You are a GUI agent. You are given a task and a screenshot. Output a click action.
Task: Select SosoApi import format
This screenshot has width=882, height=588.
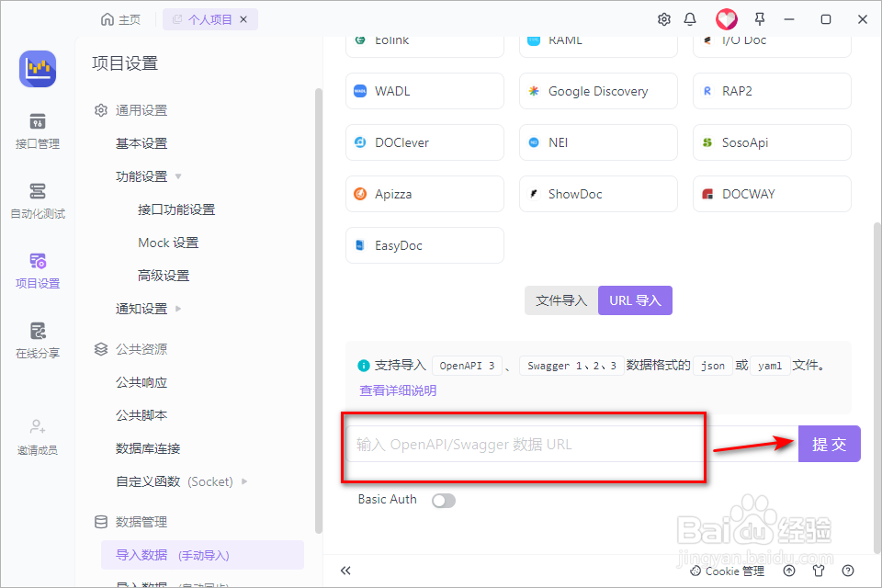click(x=772, y=142)
